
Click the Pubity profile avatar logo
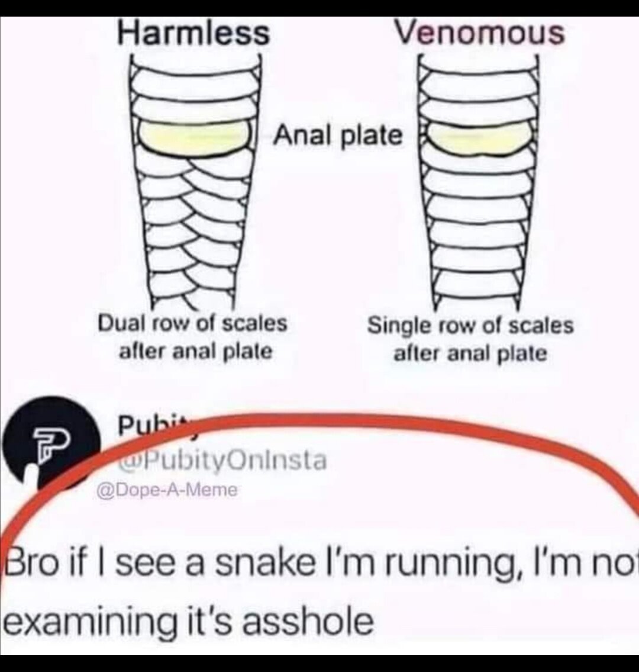pyautogui.click(x=51, y=442)
